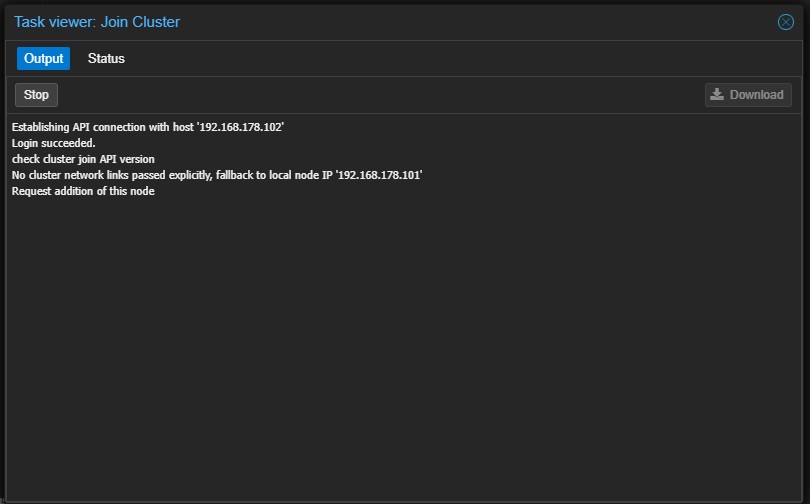Click the 'check cluster join API version' line

83,159
